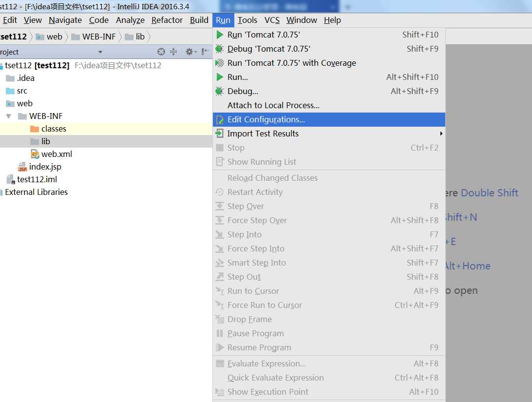Open the Edit menu

click(x=10, y=20)
